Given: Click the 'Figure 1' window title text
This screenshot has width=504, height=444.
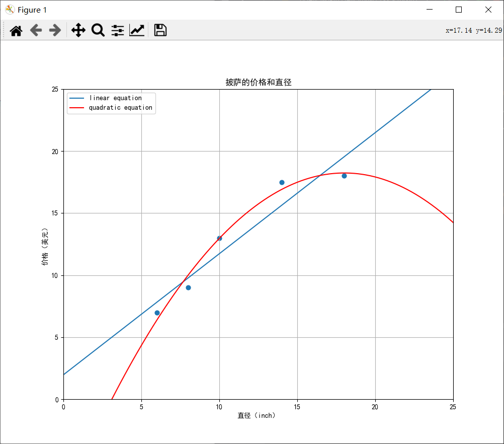Looking at the screenshot, I should [32, 10].
